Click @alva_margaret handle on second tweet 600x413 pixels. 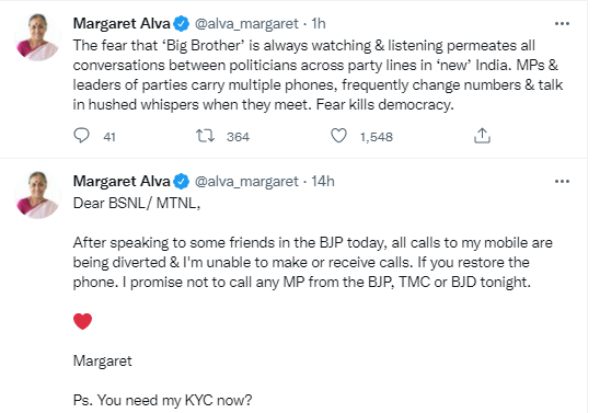[x=245, y=181]
